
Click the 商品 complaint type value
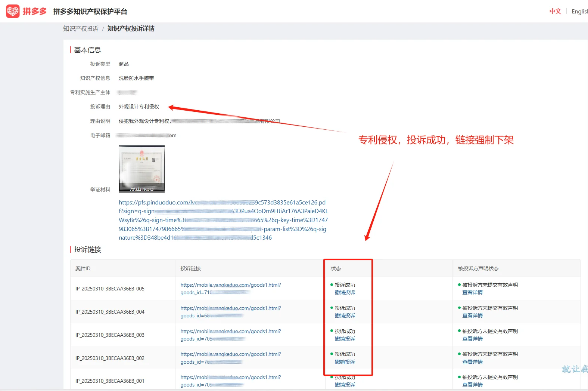(124, 64)
